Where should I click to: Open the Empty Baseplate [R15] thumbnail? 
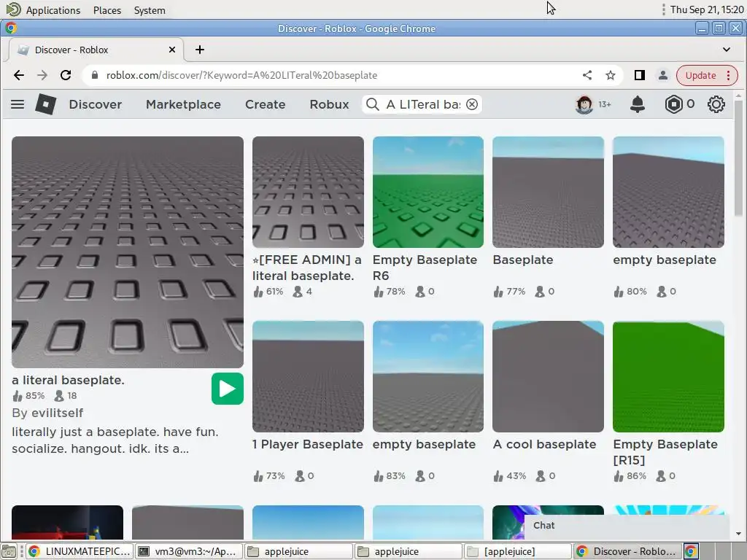point(668,377)
